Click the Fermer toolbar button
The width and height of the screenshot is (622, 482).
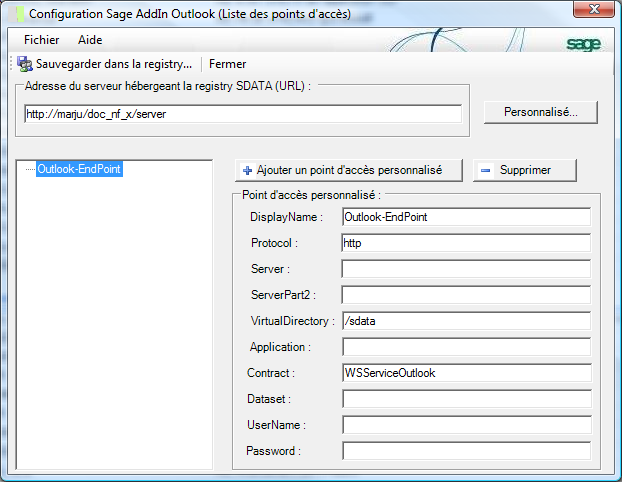tap(227, 64)
